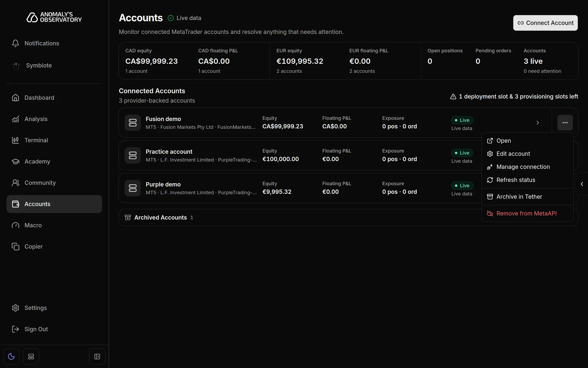
Task: Expand the Archived Accounts section
Action: point(348,217)
